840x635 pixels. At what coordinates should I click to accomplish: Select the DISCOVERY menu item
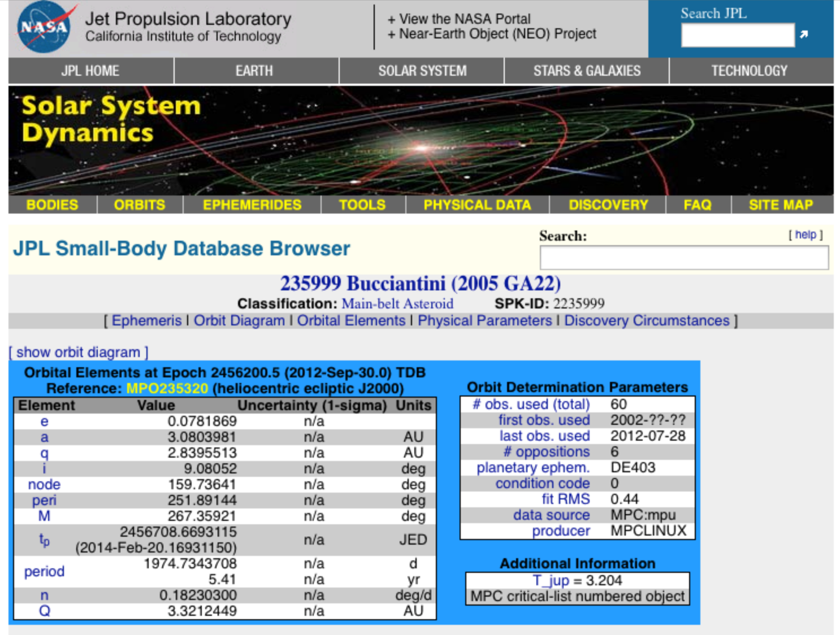608,205
